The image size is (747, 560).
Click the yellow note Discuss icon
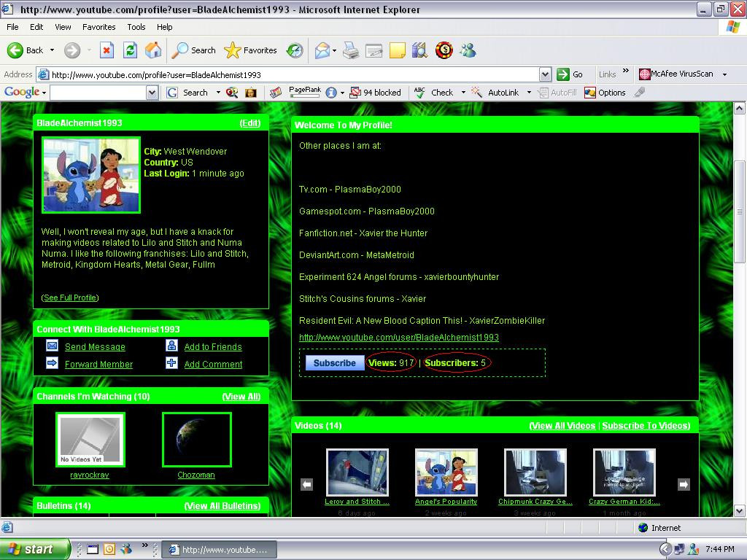coord(398,50)
